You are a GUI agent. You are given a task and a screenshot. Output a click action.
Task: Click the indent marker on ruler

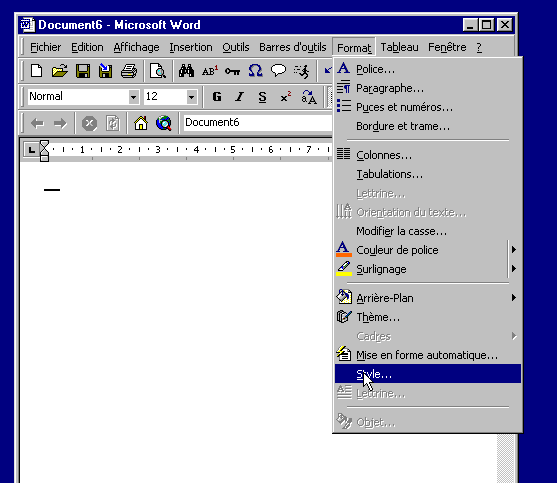tap(44, 151)
